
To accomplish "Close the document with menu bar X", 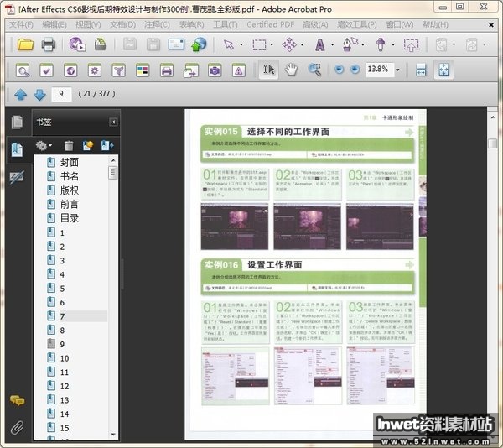I will tap(490, 25).
